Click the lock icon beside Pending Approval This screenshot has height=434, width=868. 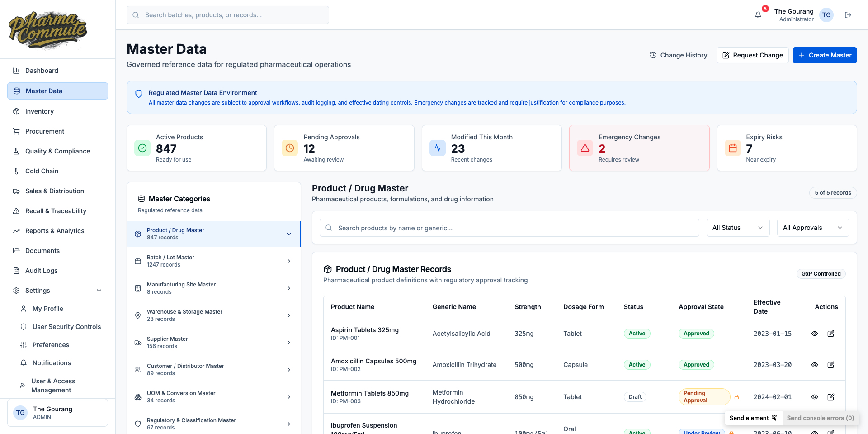[736, 397]
